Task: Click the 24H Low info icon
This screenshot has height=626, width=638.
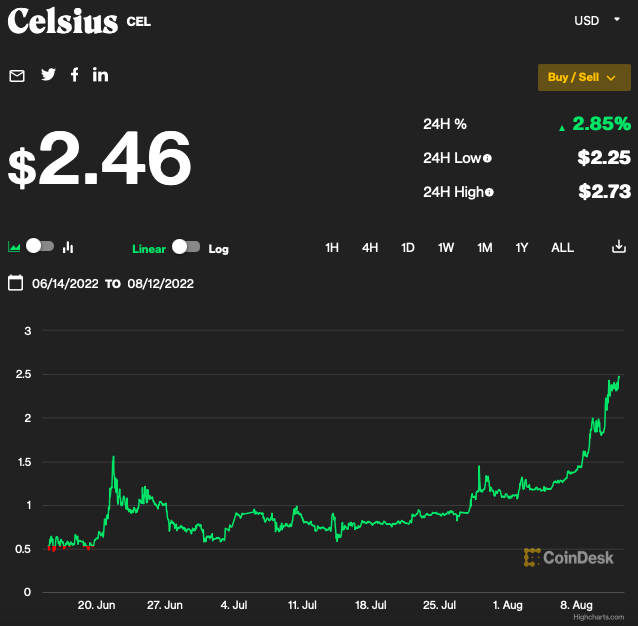Action: pos(487,158)
